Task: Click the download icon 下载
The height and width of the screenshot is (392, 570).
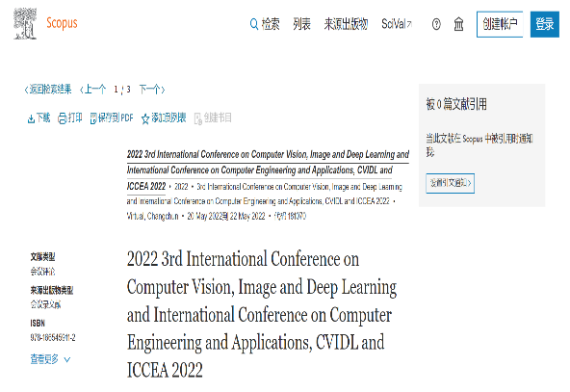Action: (x=31, y=118)
